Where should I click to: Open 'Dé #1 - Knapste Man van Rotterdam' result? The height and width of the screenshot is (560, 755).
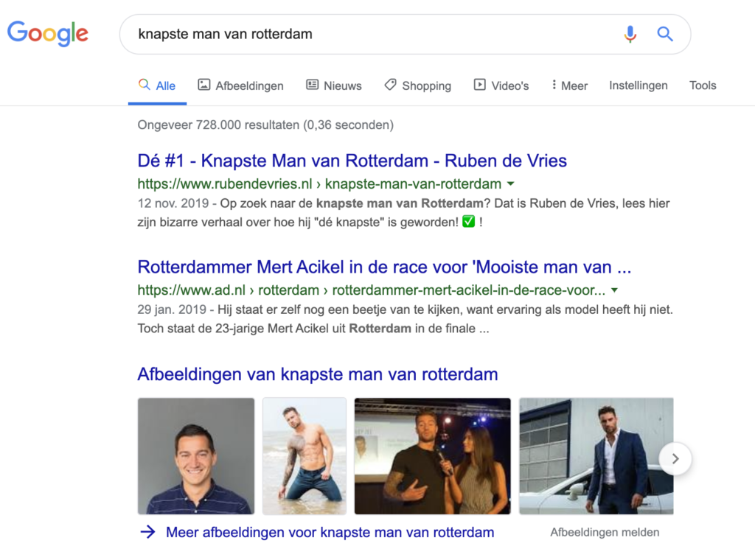(x=352, y=161)
